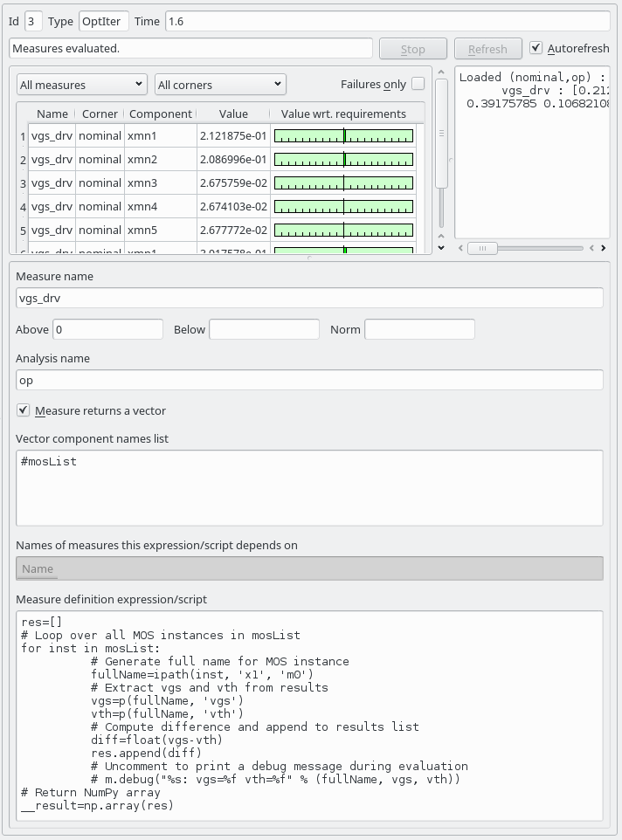The image size is (622, 840).
Task: Enable the Failures only checkbox
Action: click(418, 84)
